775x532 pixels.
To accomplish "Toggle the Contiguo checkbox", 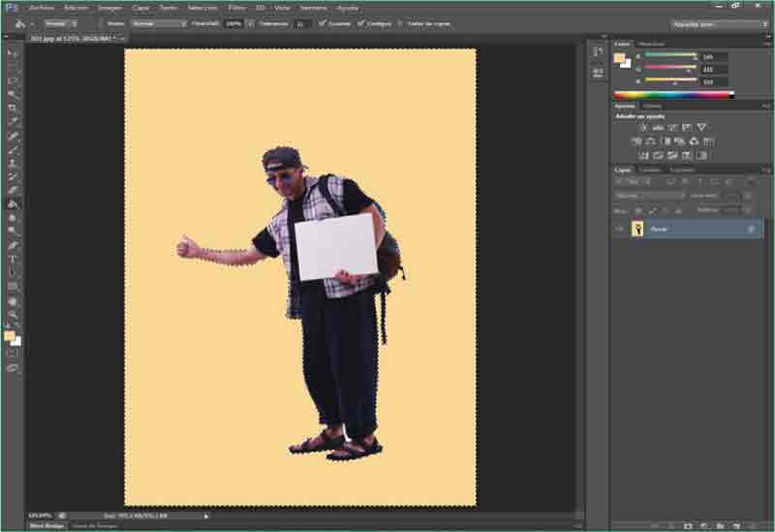I will pyautogui.click(x=361, y=22).
